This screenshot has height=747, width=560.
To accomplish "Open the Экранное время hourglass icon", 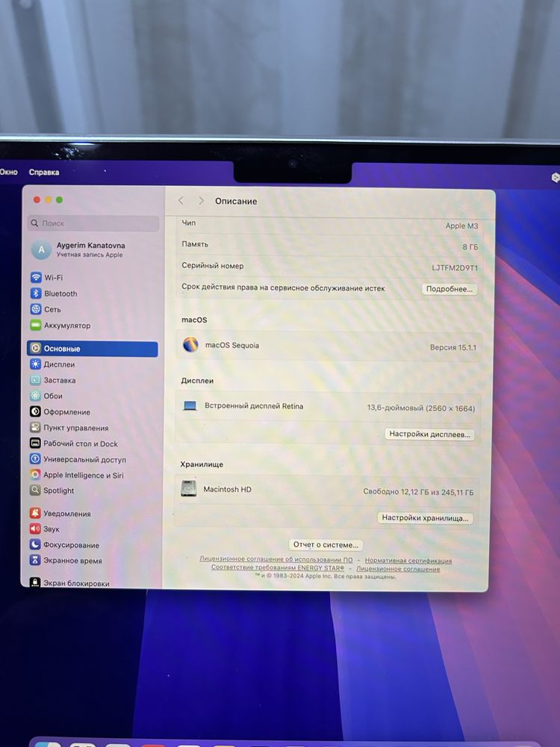I will click(35, 560).
